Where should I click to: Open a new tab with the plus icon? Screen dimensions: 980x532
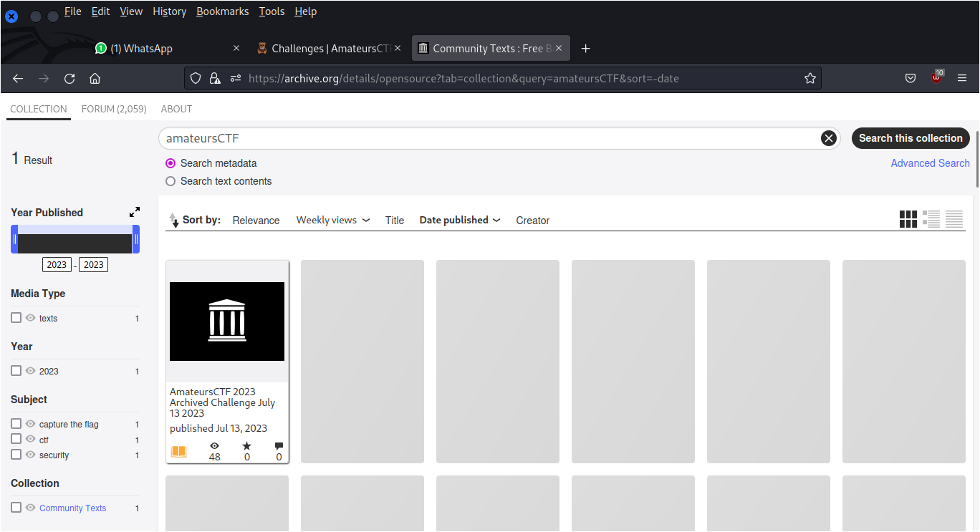pos(585,49)
